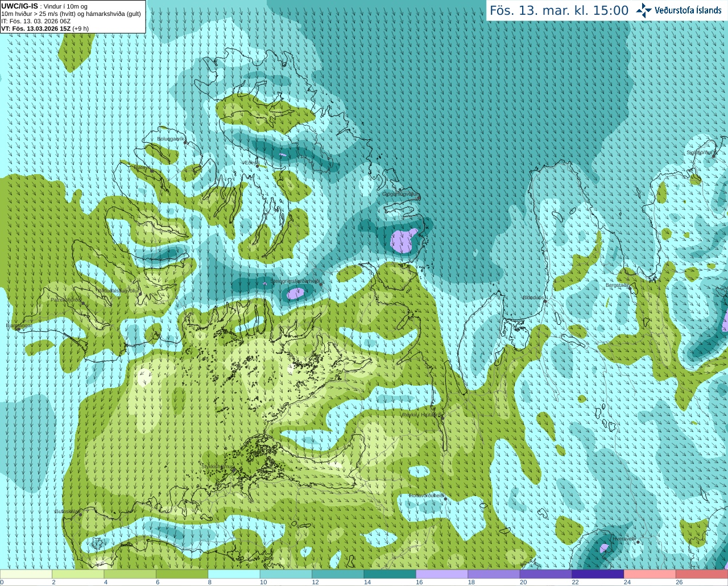The width and height of the screenshot is (728, 586).
Task: Click the Gjögurflugvöllur station label
Action: (x=400, y=194)
